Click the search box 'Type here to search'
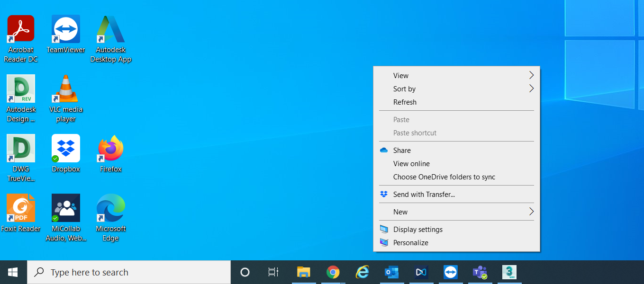This screenshot has height=284, width=644. (x=129, y=272)
